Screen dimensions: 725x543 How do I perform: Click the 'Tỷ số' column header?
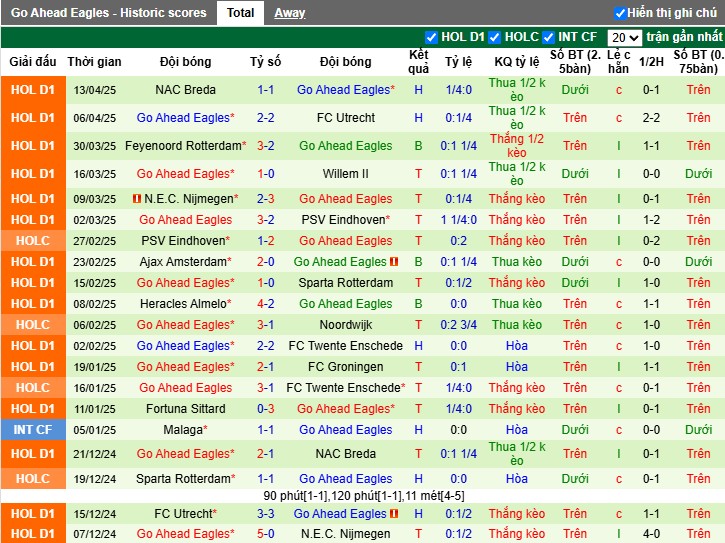[265, 62]
